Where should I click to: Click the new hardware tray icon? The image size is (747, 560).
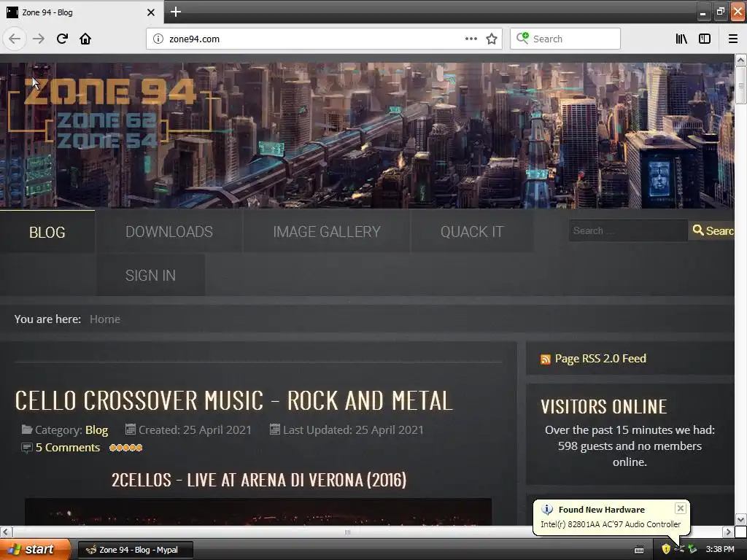click(x=692, y=550)
